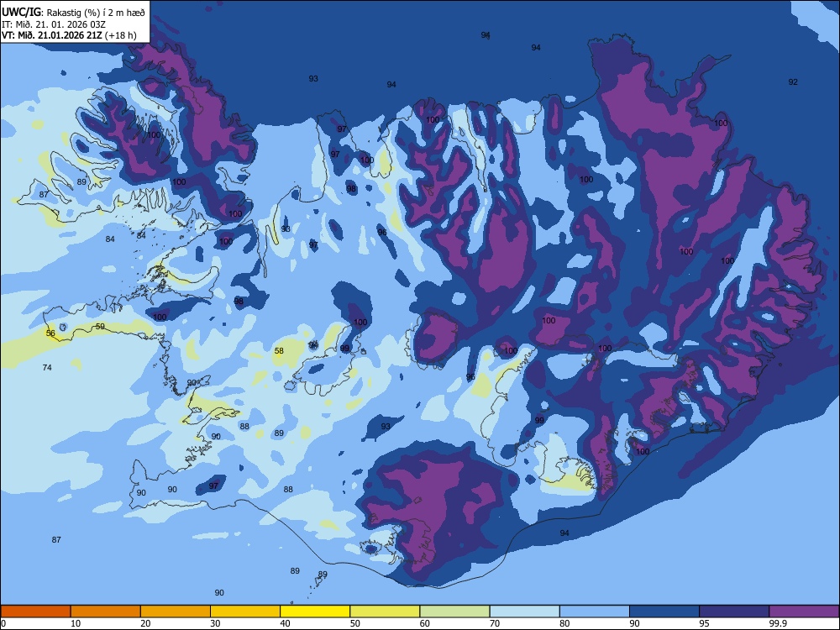The image size is (840, 630).
Task: Click the '56' humidity value on the map
Action: pyautogui.click(x=50, y=333)
